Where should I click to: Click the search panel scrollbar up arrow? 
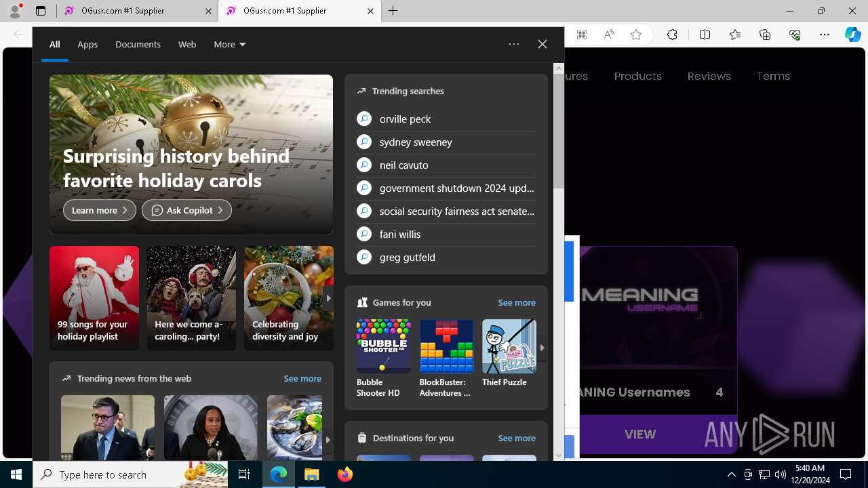point(559,68)
